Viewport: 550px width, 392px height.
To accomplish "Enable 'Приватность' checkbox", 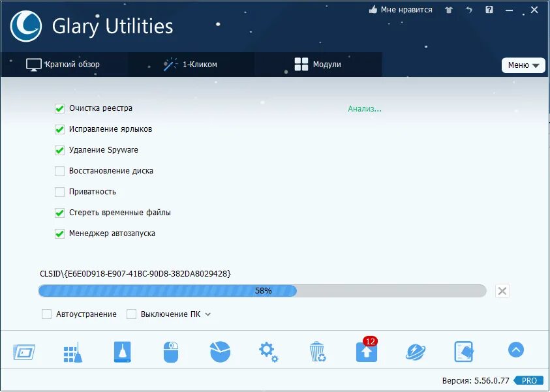I will click(x=59, y=192).
